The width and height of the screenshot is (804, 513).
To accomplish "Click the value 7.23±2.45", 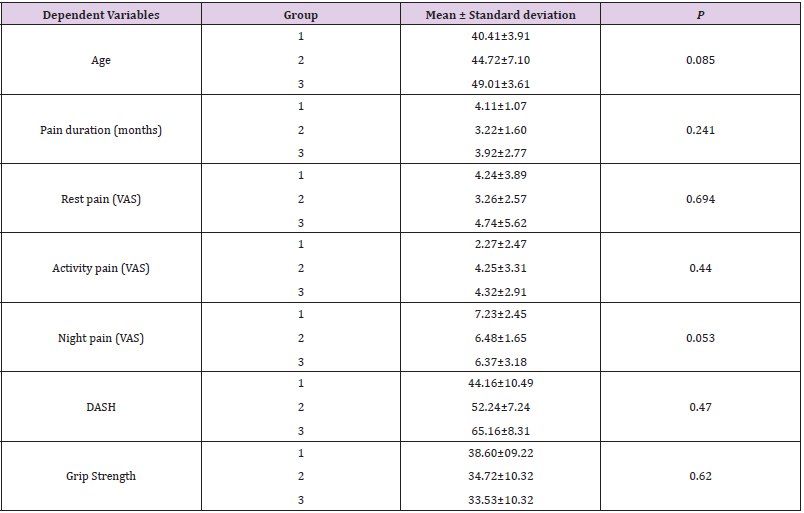I will pos(498,315).
